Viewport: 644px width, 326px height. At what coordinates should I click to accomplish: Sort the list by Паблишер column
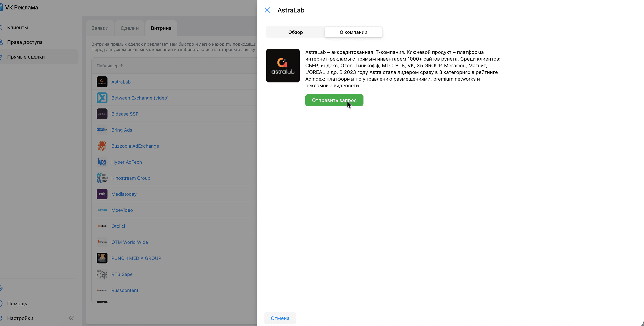click(110, 66)
